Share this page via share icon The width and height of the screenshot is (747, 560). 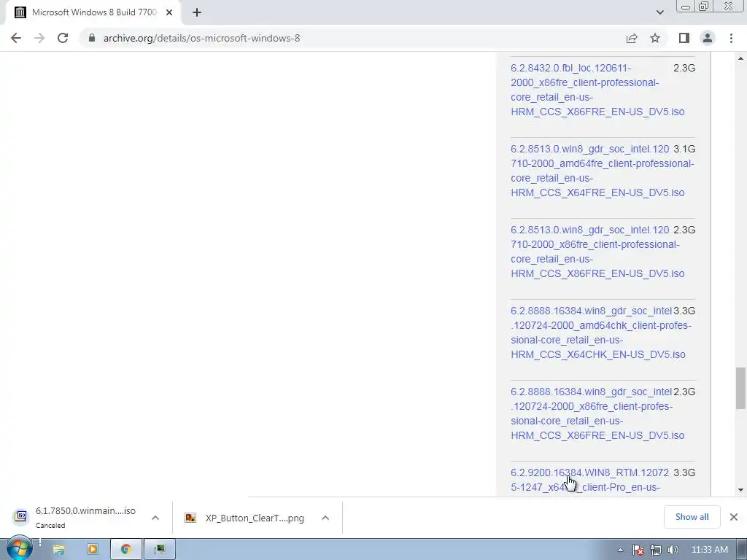coord(632,38)
